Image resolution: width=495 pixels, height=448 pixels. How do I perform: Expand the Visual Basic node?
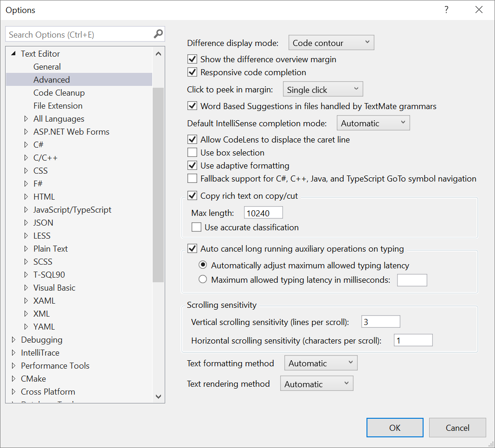[x=26, y=287]
